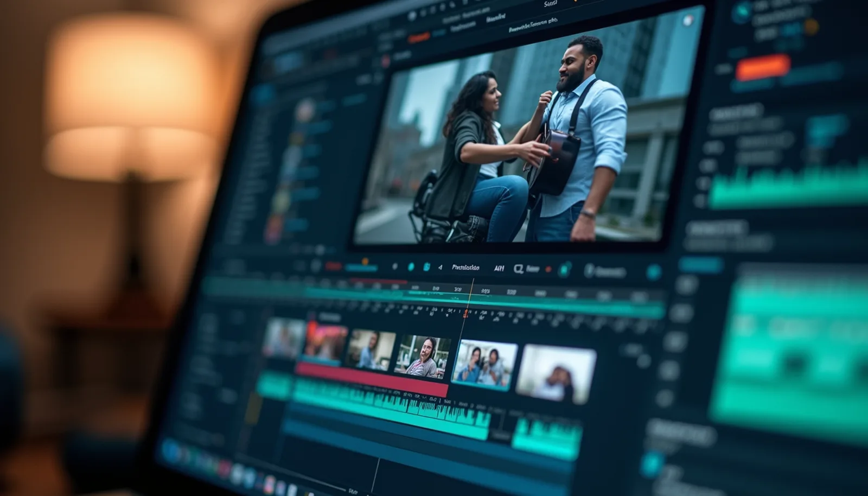Click the round icon at preview's top-right corner
The width and height of the screenshot is (868, 496).
pyautogui.click(x=687, y=20)
